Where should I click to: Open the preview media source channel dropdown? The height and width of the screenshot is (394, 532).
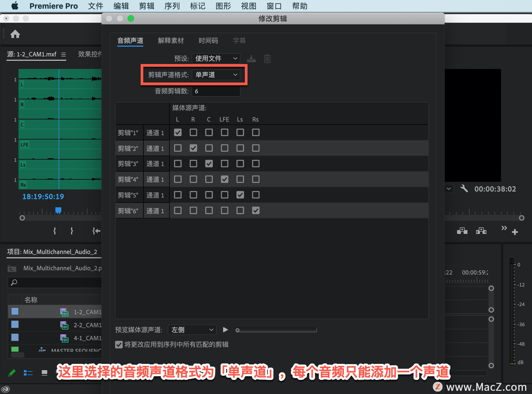192,330
